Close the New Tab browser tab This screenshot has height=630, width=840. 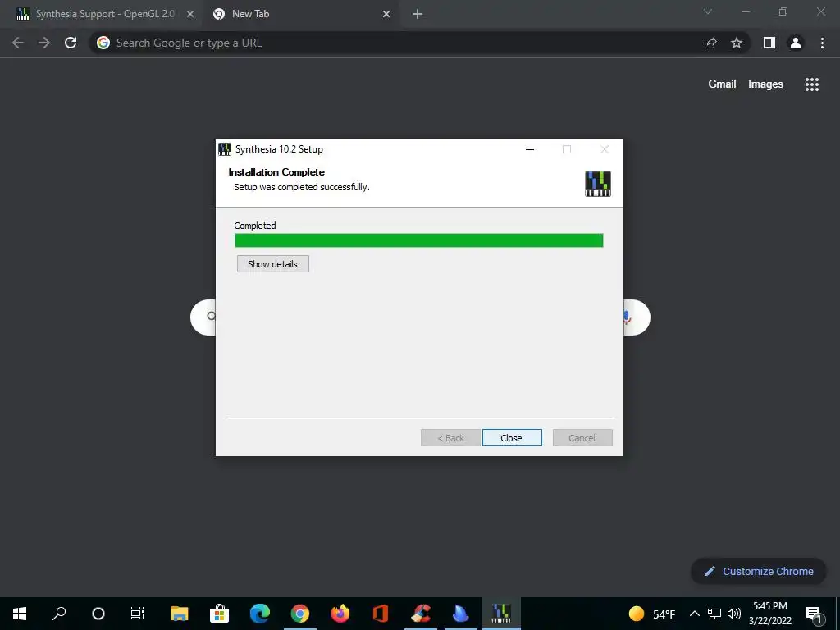pos(386,15)
